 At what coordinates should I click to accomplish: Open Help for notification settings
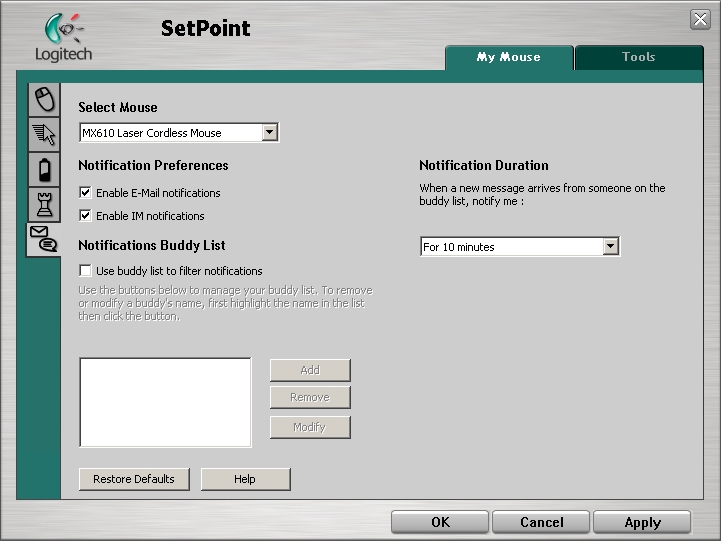tap(245, 479)
